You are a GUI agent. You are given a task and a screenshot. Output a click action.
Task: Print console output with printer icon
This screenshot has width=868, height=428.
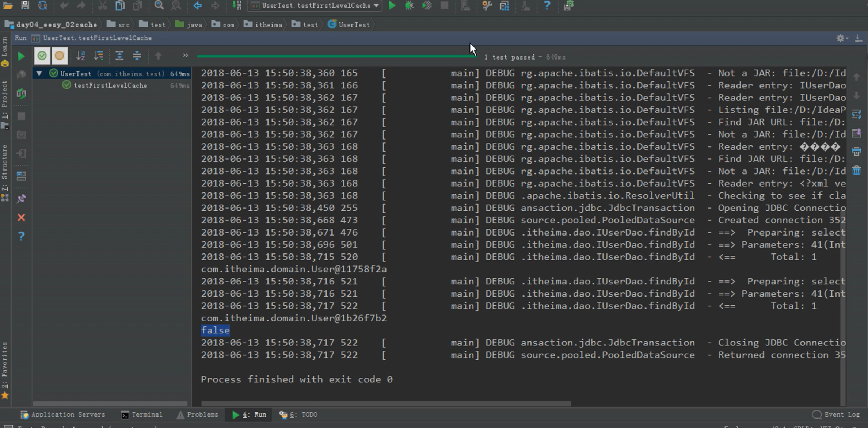856,152
